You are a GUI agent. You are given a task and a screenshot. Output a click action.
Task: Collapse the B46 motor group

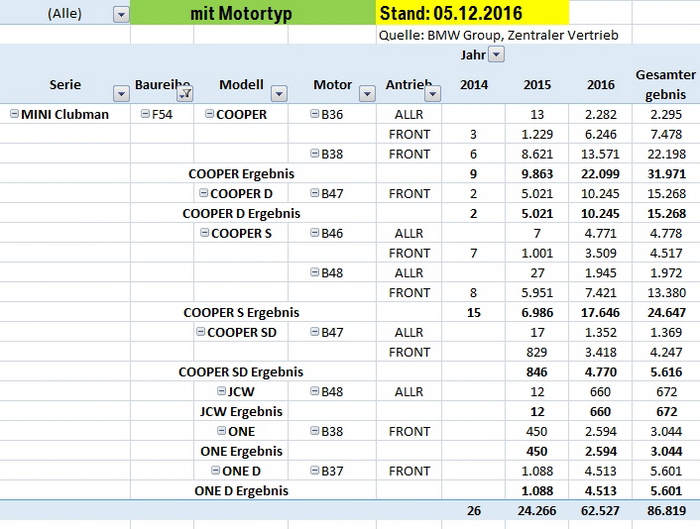315,233
